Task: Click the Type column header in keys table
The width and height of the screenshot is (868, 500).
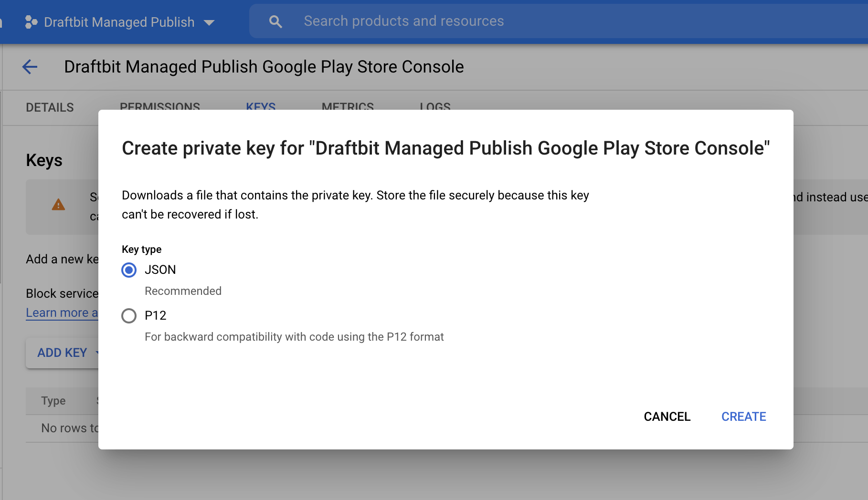Action: click(x=53, y=401)
